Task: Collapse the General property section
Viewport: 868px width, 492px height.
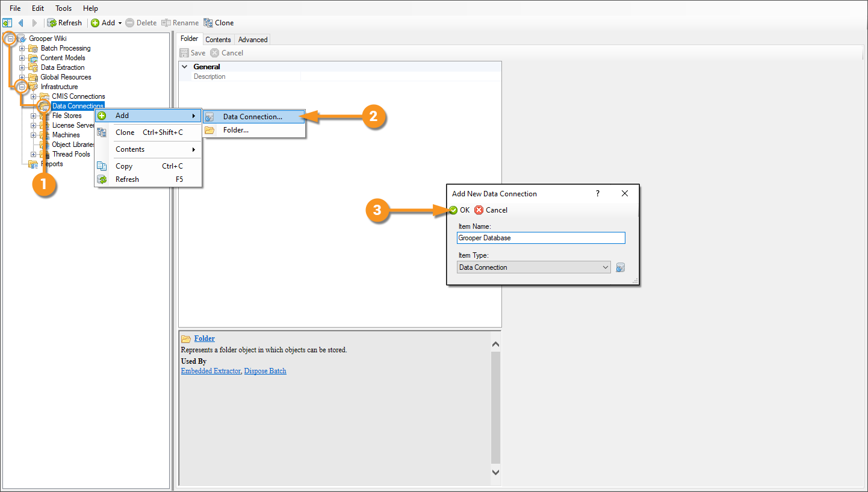Action: point(185,67)
